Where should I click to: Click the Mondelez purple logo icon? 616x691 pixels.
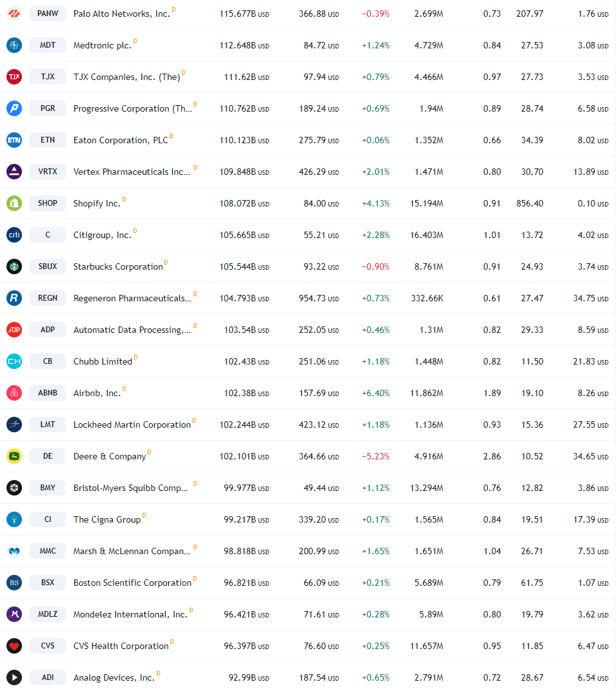click(14, 614)
